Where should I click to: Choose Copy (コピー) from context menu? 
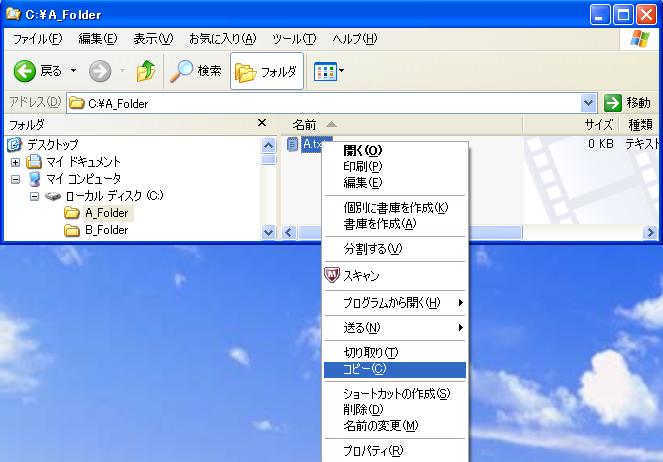coord(365,369)
